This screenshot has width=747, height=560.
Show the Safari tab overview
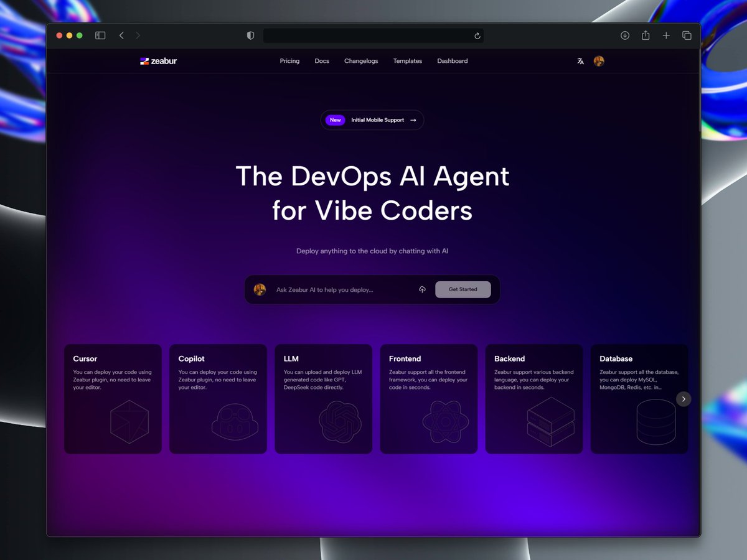click(687, 35)
